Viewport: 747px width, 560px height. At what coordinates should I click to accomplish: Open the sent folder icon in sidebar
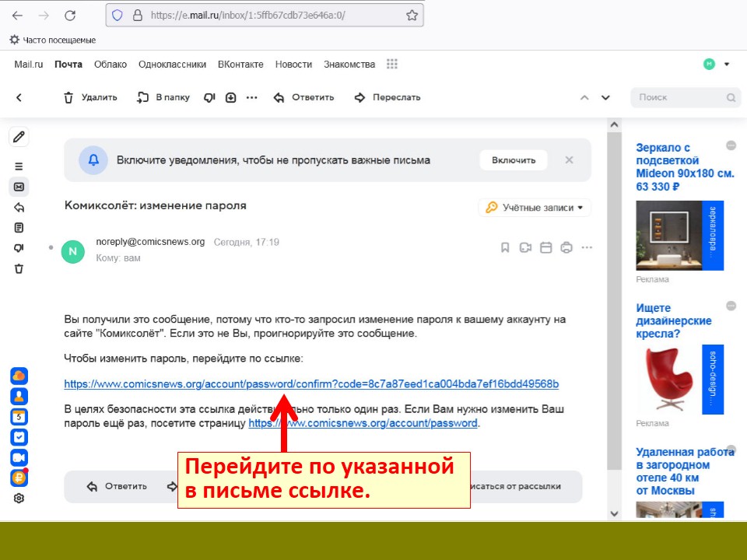click(19, 208)
